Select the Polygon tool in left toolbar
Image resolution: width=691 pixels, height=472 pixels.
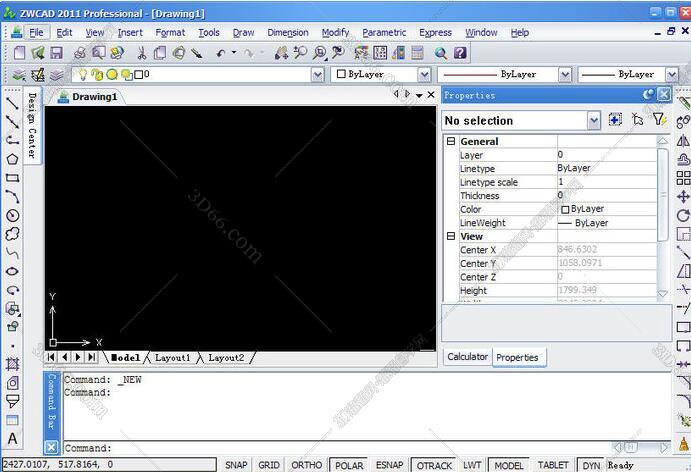tap(12, 159)
